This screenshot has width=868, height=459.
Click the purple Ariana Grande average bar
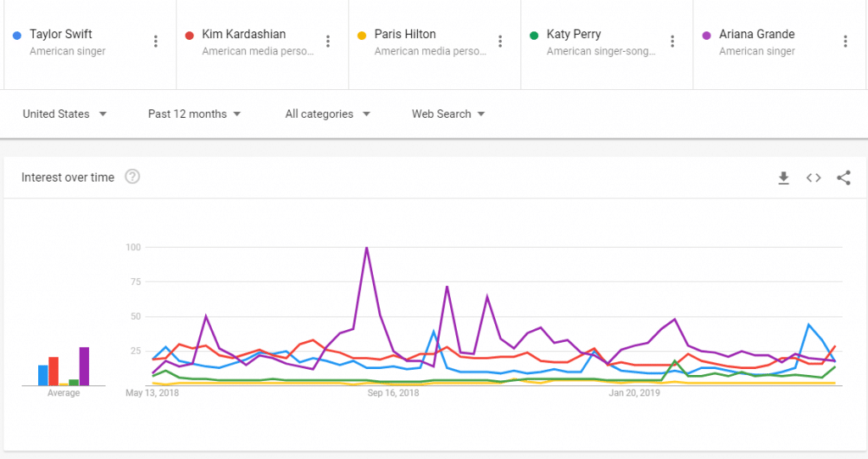click(84, 367)
